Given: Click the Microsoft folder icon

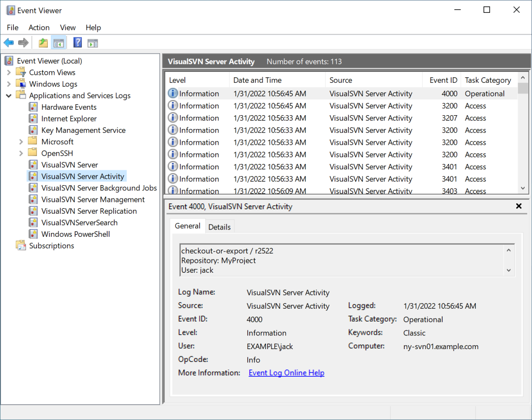Looking at the screenshot, I should [33, 141].
